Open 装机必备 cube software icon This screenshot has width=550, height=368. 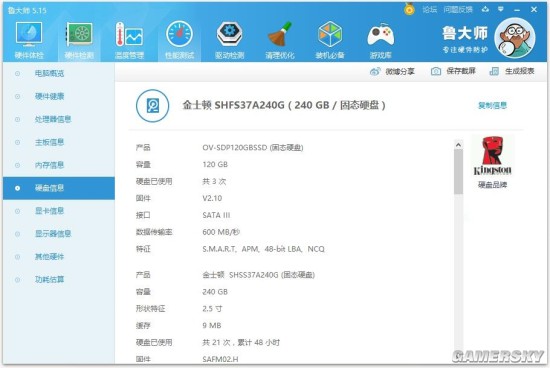point(330,39)
